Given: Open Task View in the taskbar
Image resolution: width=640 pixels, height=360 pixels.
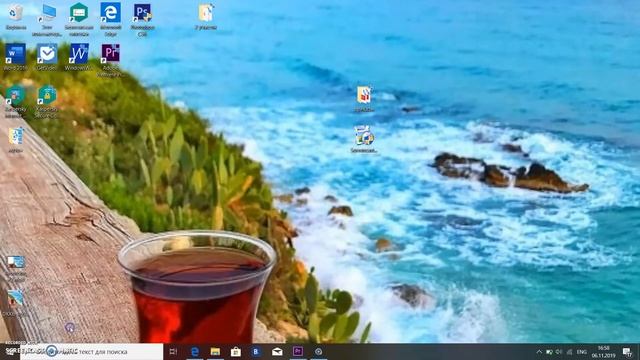Looking at the screenshot, I should 173,351.
